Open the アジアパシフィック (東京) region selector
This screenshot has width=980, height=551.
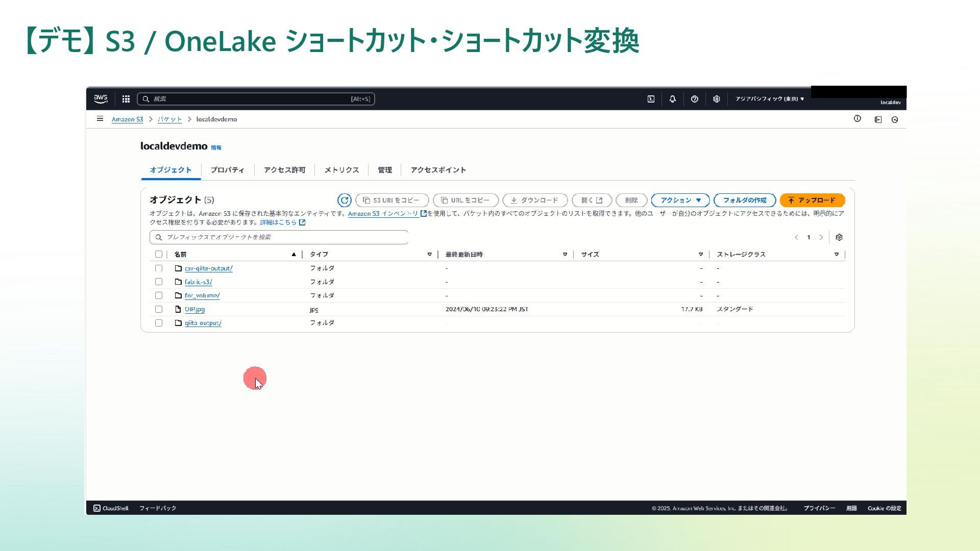click(x=769, y=99)
